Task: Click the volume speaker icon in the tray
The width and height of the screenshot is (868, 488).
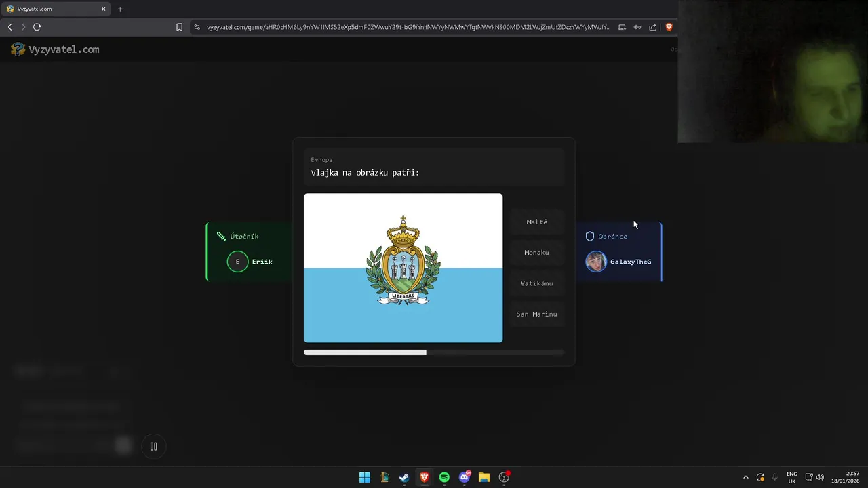Action: [x=820, y=477]
